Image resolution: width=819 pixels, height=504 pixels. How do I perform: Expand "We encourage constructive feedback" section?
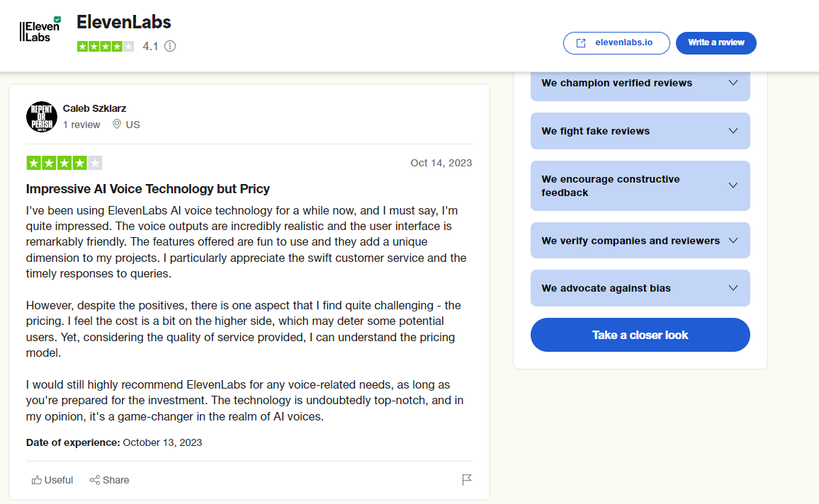pyautogui.click(x=733, y=185)
